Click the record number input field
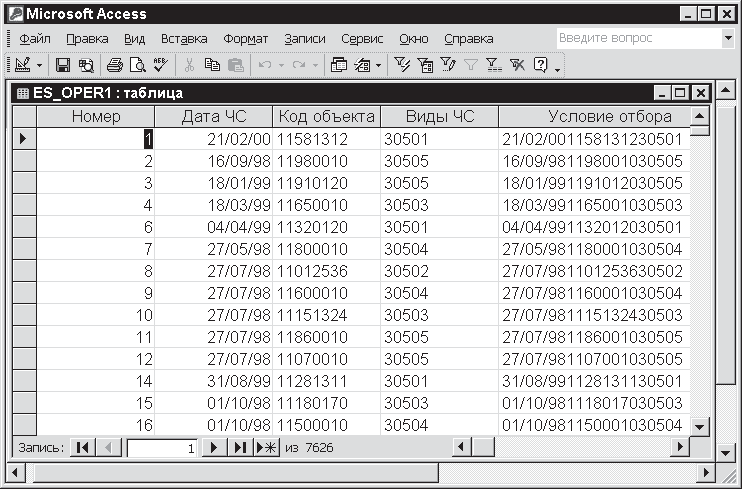 (162, 449)
